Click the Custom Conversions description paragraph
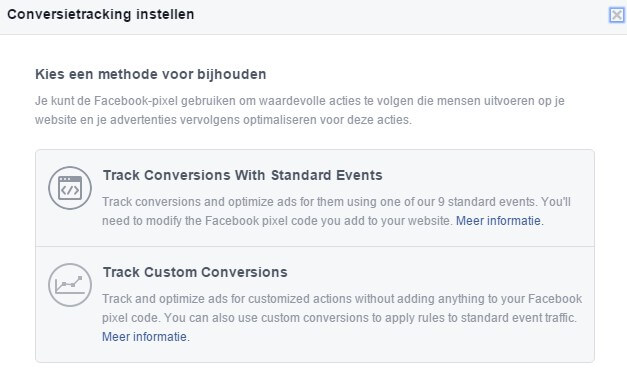The image size is (627, 381). tap(342, 317)
